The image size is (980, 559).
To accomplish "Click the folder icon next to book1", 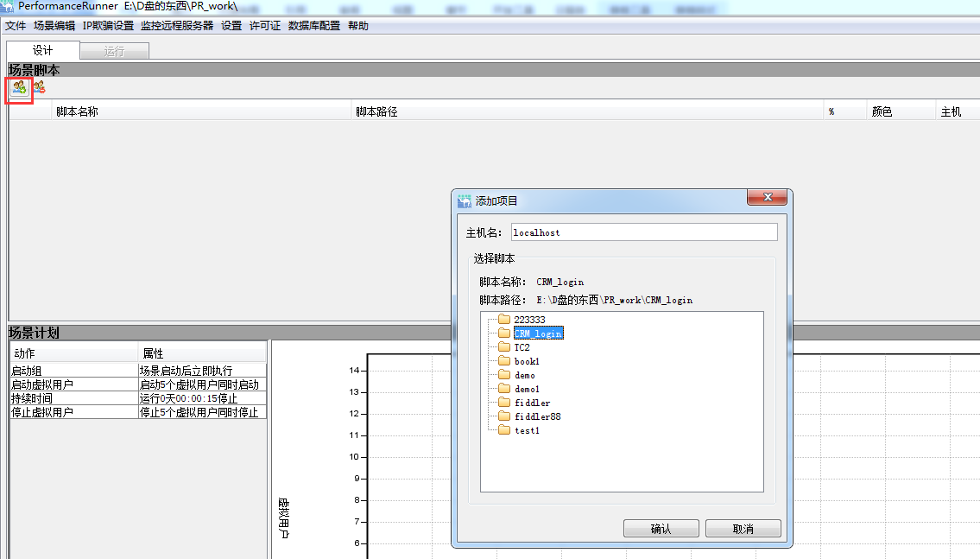I will tap(504, 361).
